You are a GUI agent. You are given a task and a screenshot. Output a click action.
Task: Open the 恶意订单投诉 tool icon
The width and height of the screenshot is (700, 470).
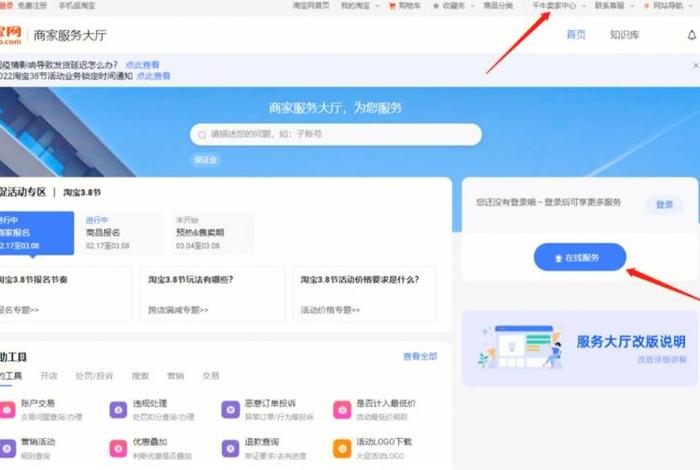(x=230, y=409)
